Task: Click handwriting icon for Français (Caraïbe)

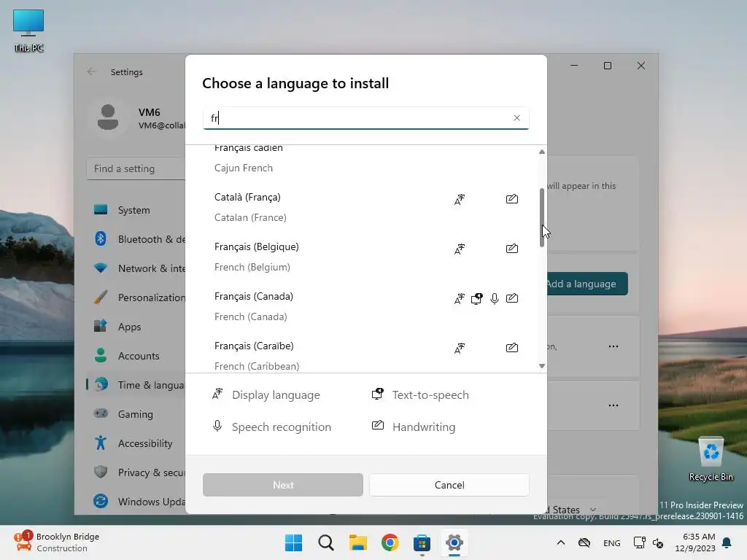Action: [511, 348]
